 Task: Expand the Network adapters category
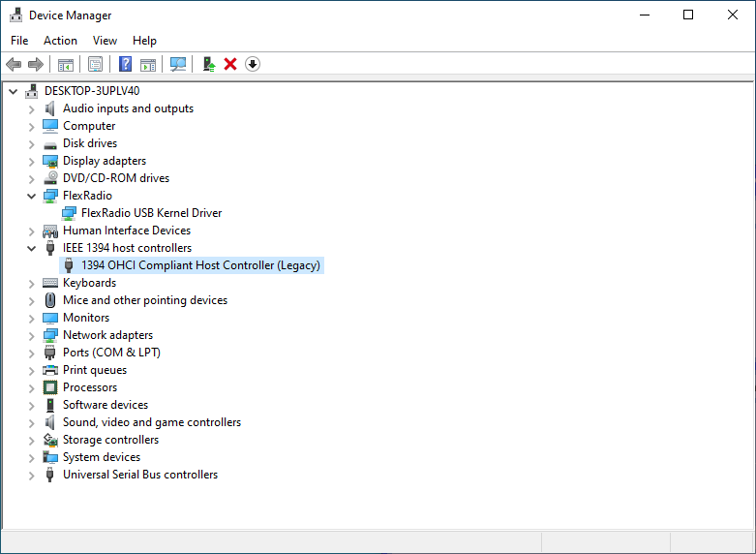31,336
